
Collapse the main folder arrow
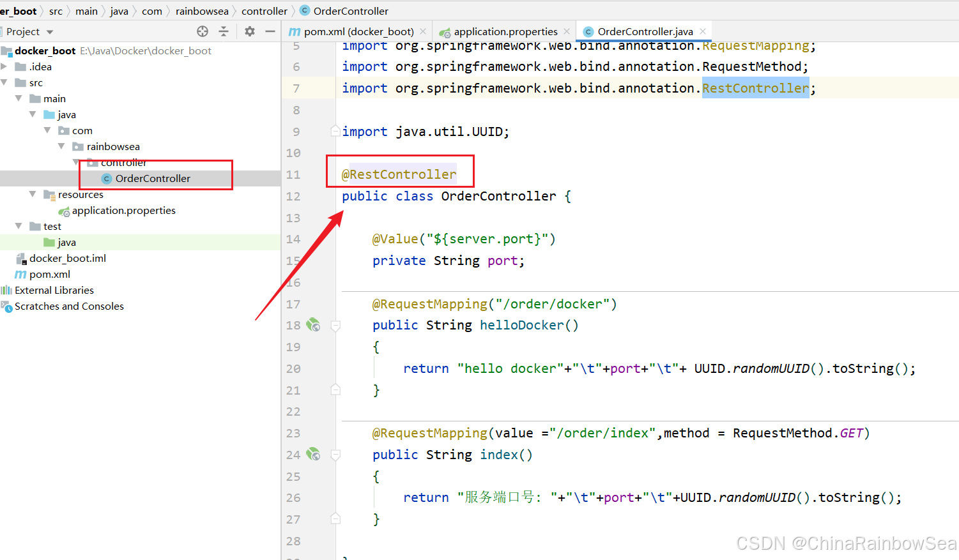pos(19,98)
